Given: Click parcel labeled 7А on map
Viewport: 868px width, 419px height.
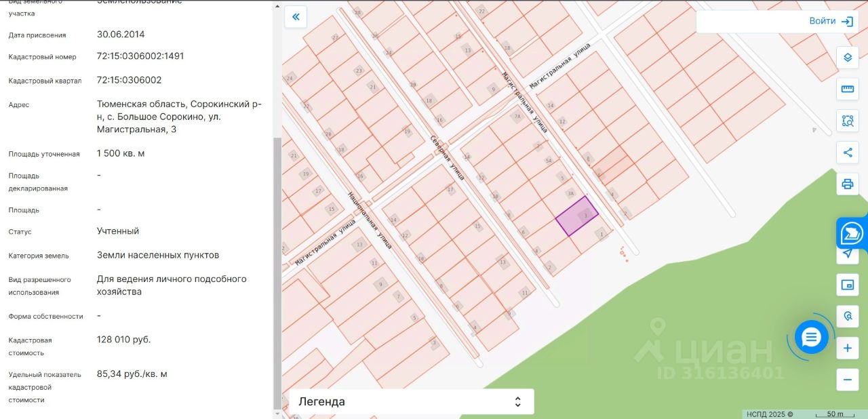Looking at the screenshot, I should click(x=517, y=117).
